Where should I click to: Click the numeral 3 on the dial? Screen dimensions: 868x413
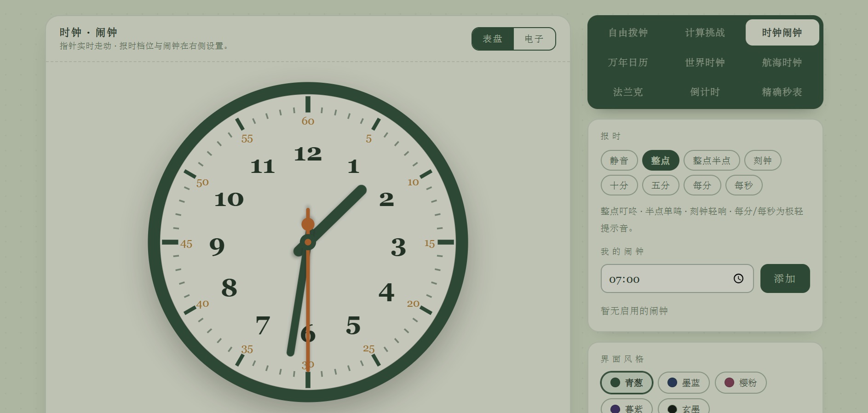(x=398, y=247)
